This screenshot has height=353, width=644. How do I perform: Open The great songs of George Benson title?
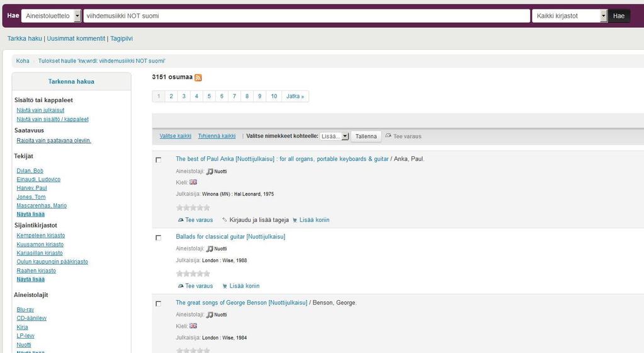coord(242,303)
